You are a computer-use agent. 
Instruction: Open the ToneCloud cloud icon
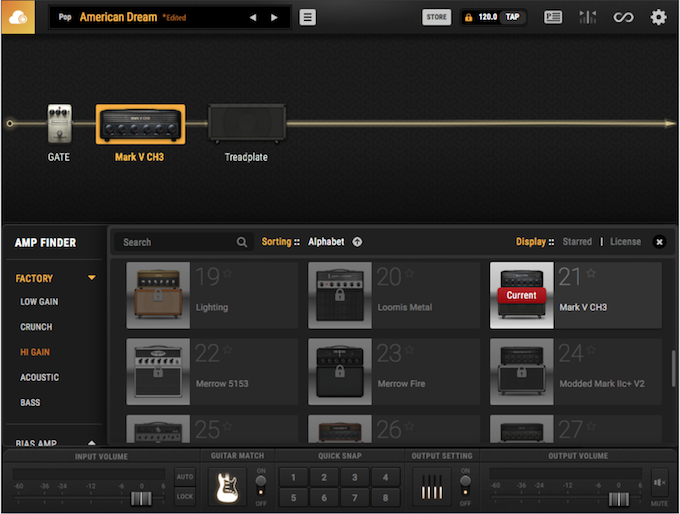pyautogui.click(x=18, y=17)
